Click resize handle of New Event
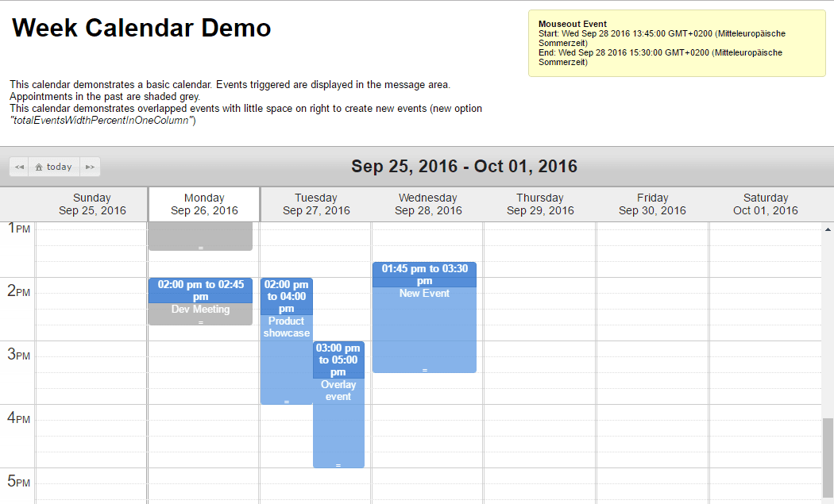 424,370
